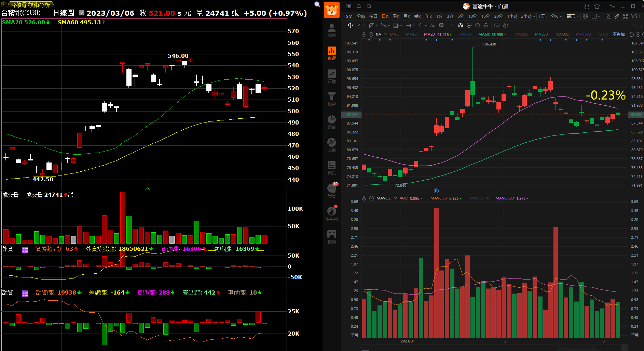Toggle MA120 line visibility
Image resolution: width=644 pixels, height=351 pixels.
521,34
